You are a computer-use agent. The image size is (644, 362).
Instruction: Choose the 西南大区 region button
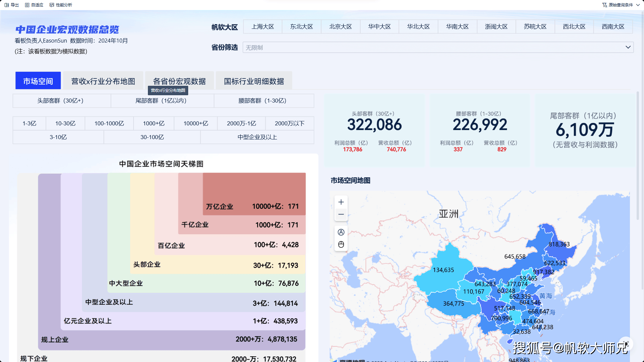click(613, 26)
